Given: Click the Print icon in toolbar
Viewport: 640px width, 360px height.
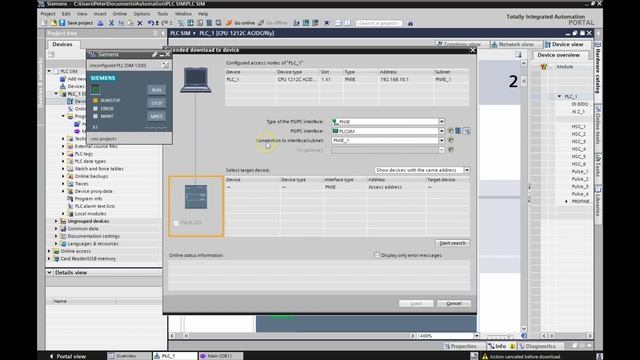Looking at the screenshot, I should pyautogui.click(x=100, y=23).
